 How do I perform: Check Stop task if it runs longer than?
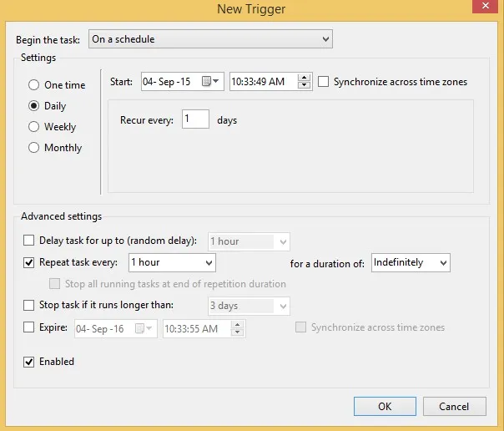click(x=28, y=305)
